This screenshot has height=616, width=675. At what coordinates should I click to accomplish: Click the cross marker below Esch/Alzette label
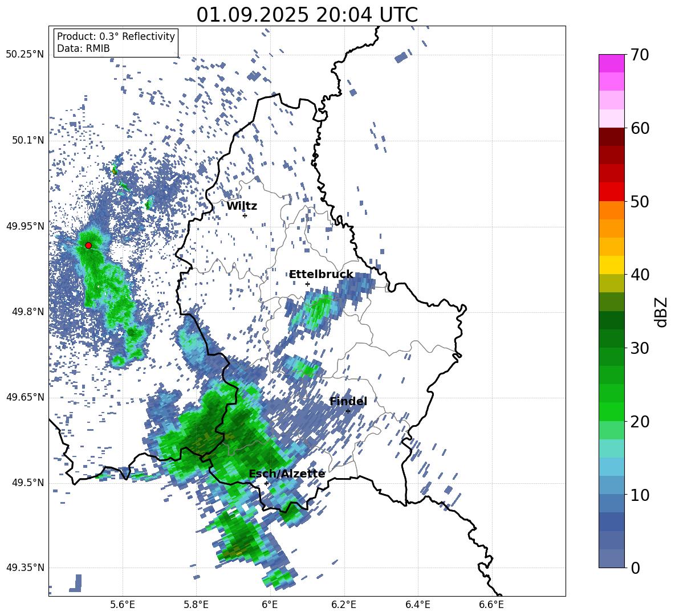click(x=266, y=483)
